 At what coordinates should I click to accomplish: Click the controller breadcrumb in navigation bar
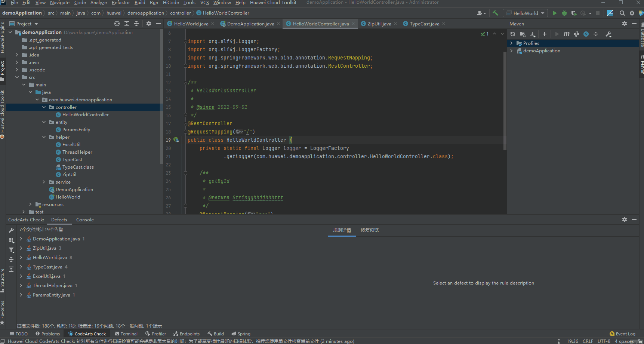click(x=180, y=13)
